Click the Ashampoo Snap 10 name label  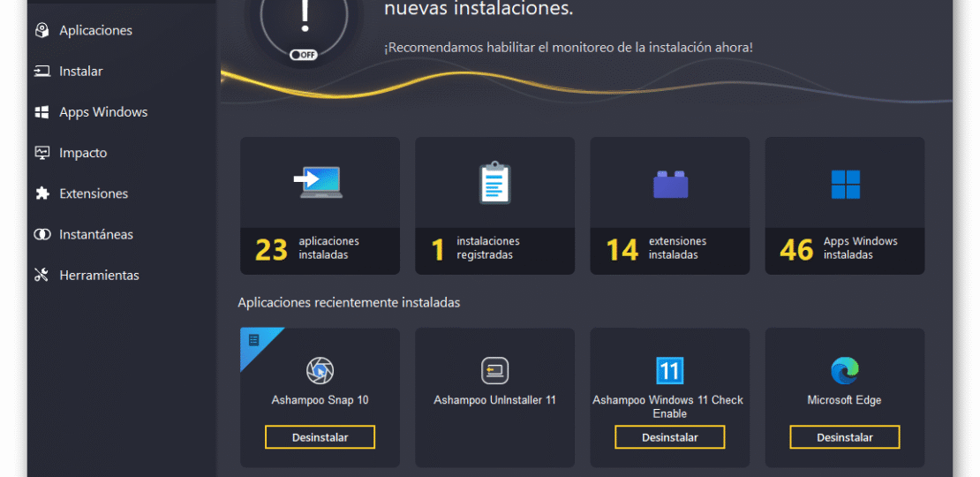[320, 400]
